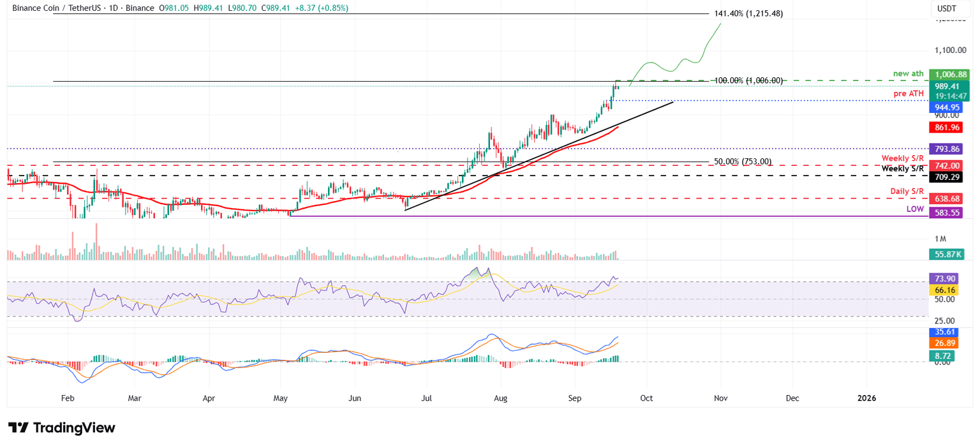Click the current price tag 989.41
The height and width of the screenshot is (448, 980).
tap(947, 86)
